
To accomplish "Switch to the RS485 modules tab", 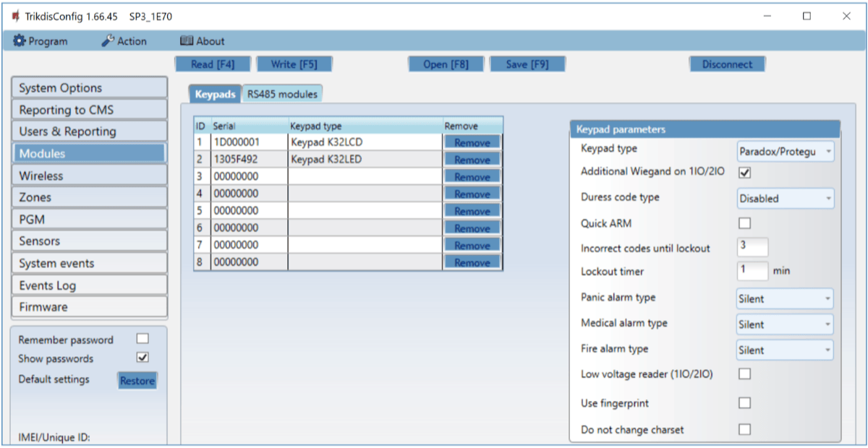I will (x=282, y=94).
